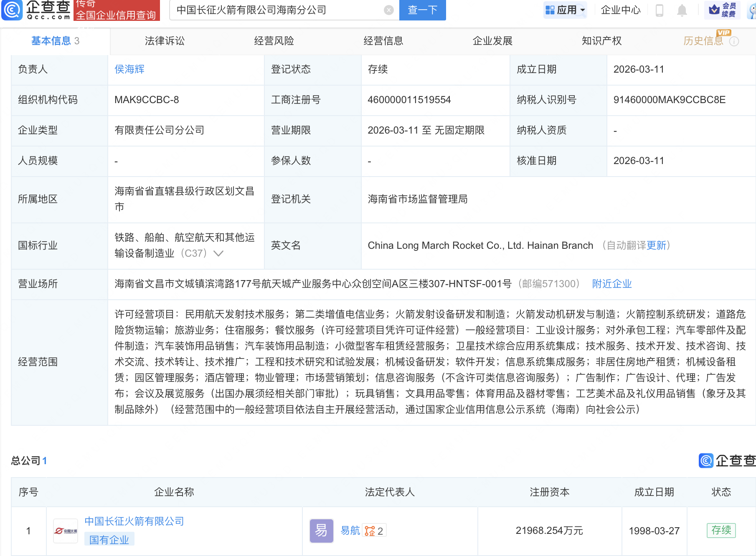Click the Qichacha logo icon
Viewport: 756px width, 556px height.
(13, 10)
